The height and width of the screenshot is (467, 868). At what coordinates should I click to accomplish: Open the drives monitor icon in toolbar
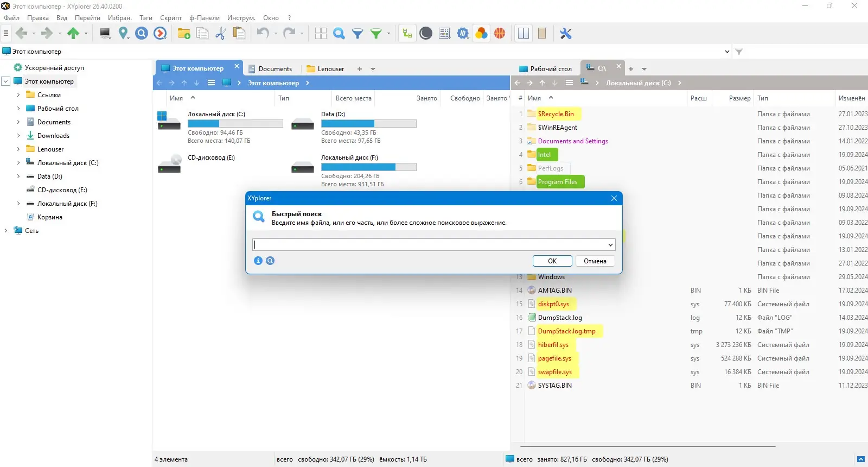(x=105, y=34)
